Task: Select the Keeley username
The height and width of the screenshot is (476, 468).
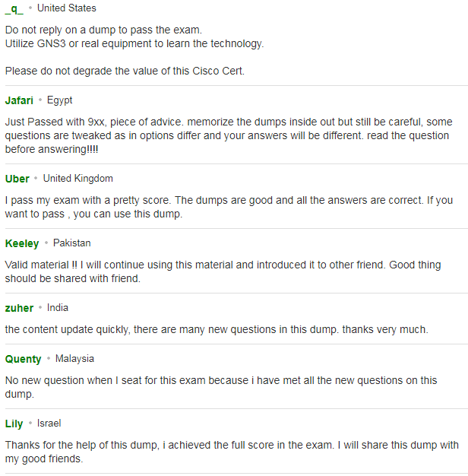Action: 22,243
